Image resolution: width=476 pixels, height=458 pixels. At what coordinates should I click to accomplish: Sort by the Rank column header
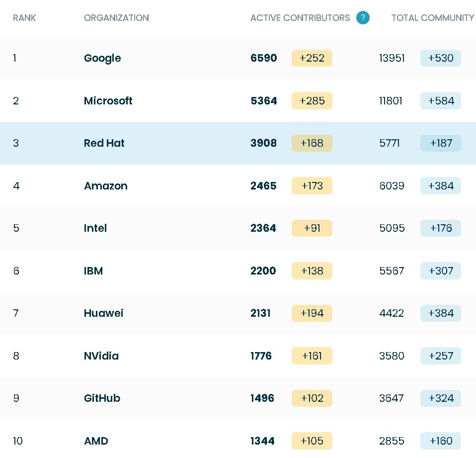24,18
